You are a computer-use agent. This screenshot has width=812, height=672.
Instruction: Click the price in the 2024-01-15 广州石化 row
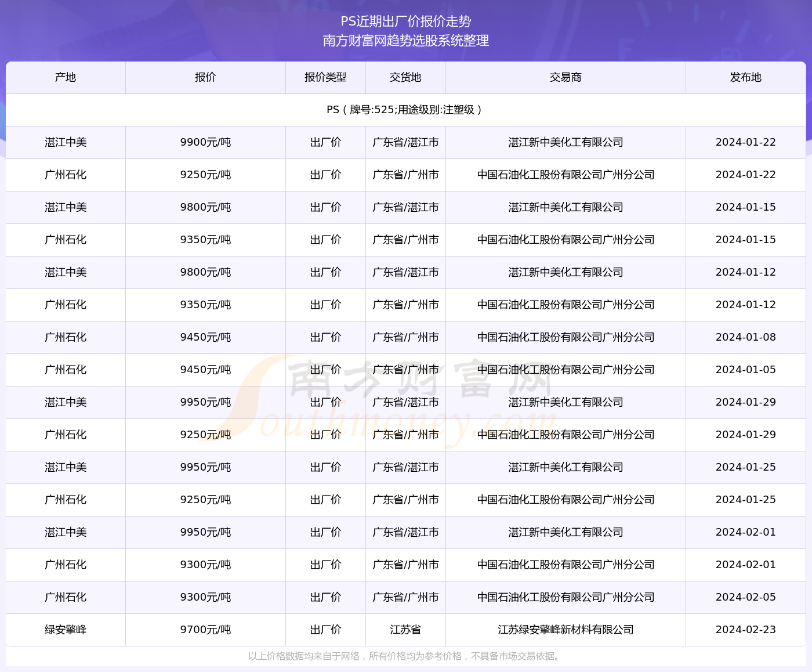tap(205, 240)
